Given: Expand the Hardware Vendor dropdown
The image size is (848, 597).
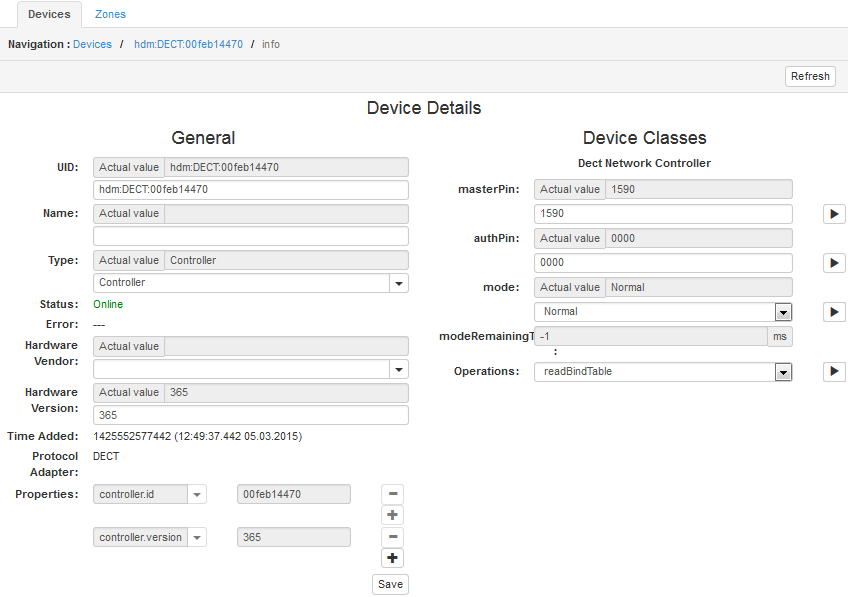Looking at the screenshot, I should pyautogui.click(x=398, y=369).
